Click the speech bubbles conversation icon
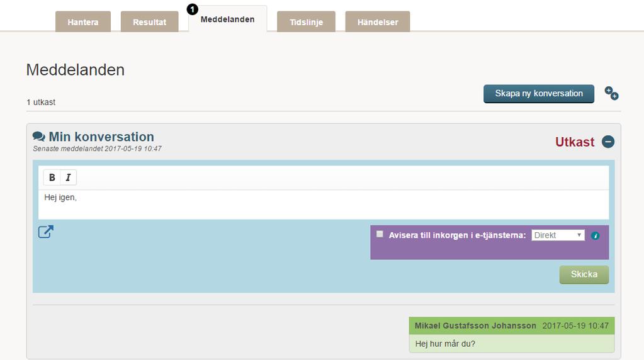644x360 pixels. [38, 137]
